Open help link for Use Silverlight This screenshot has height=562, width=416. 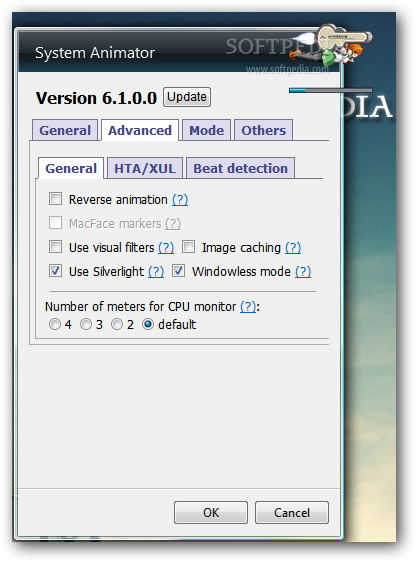click(x=156, y=272)
